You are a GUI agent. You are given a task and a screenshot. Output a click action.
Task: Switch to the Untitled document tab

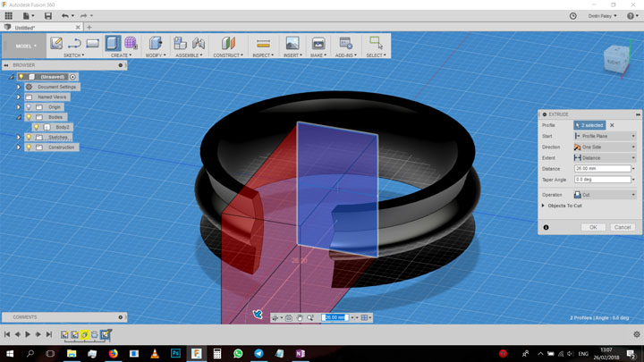click(x=41, y=28)
